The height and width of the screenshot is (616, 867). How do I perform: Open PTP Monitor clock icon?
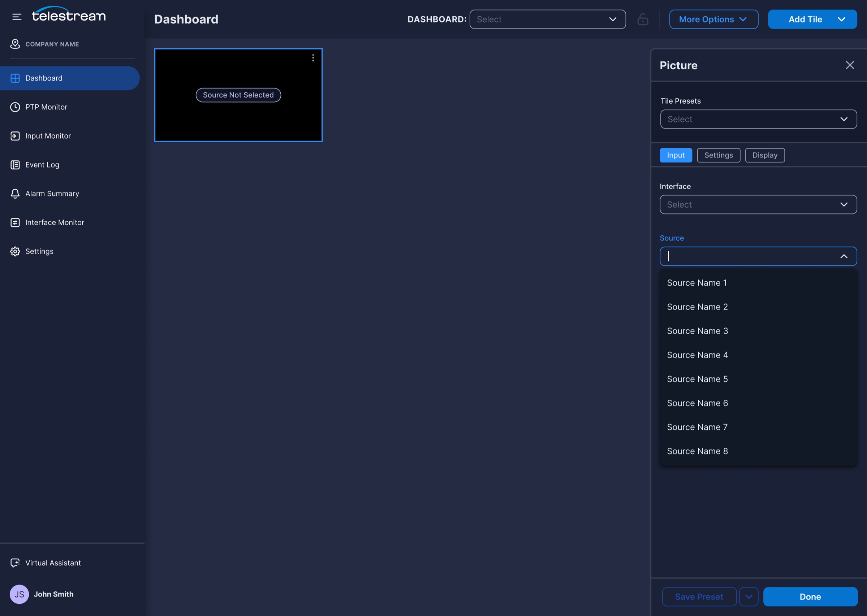point(15,107)
